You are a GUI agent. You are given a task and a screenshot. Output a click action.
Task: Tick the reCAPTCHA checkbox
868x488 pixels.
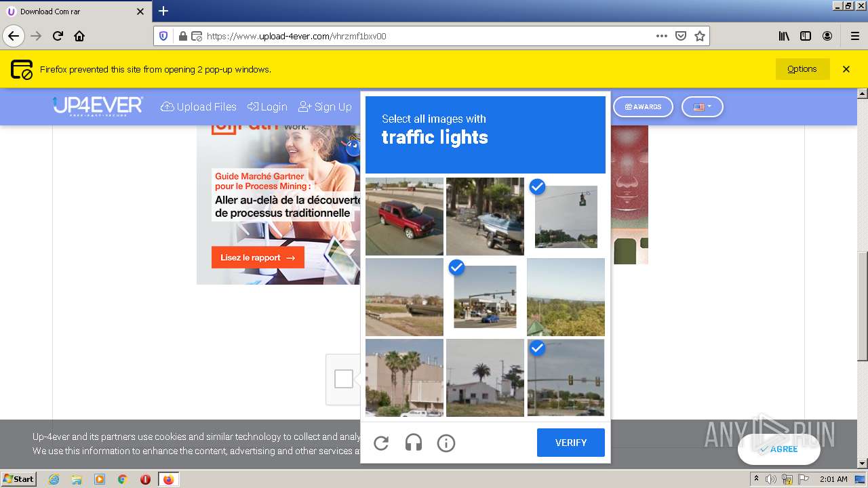click(344, 379)
